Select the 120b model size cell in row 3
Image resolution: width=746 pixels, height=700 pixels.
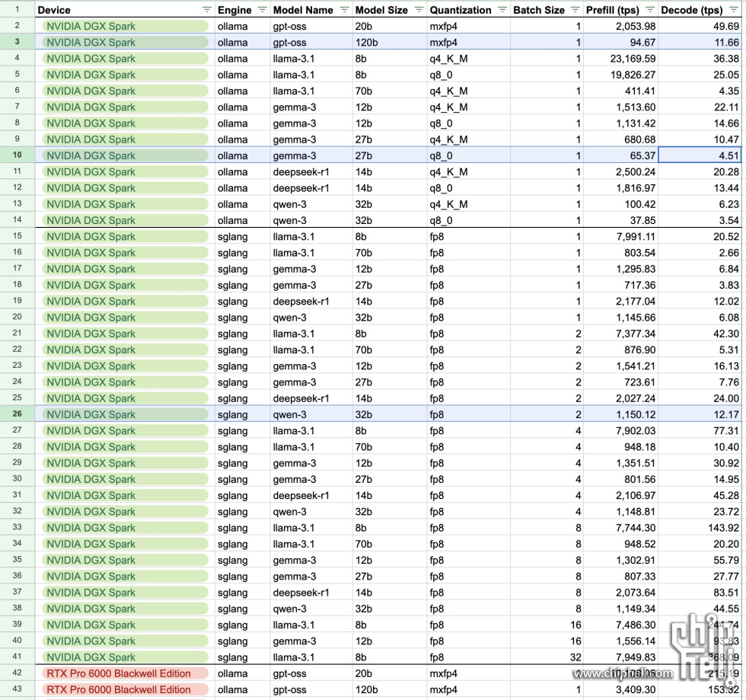pyautogui.click(x=388, y=43)
